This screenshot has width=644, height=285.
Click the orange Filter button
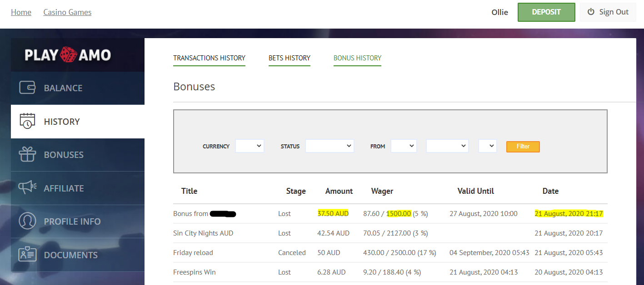pos(523,147)
